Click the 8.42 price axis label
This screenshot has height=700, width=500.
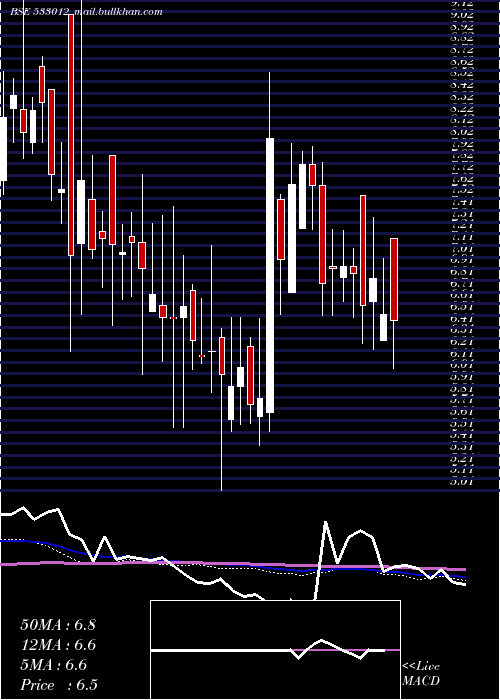point(462,84)
